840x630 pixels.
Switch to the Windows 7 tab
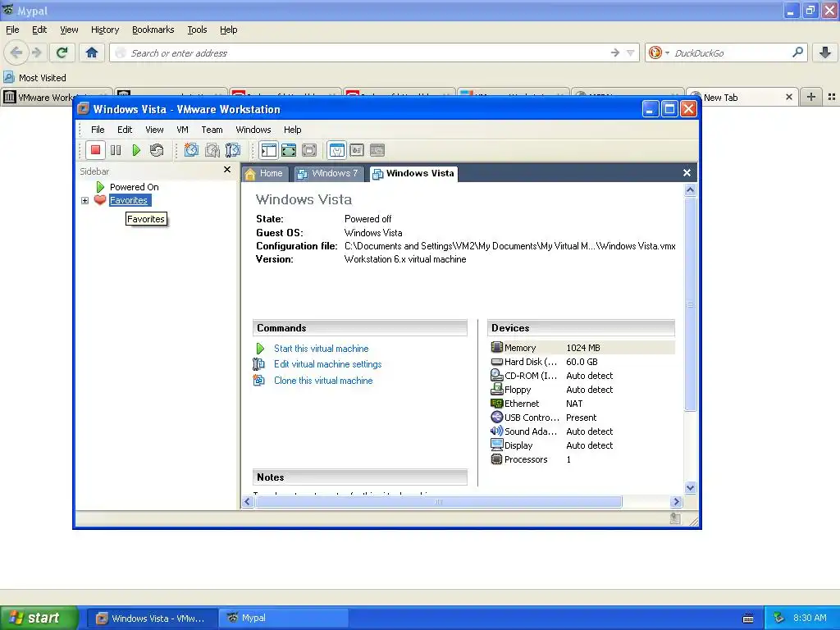[x=328, y=174]
